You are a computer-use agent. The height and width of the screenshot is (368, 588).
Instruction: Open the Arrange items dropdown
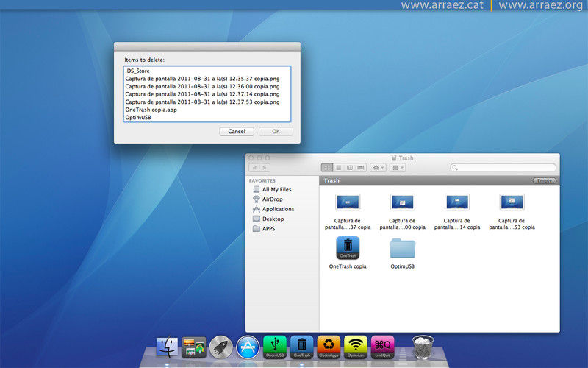click(397, 168)
